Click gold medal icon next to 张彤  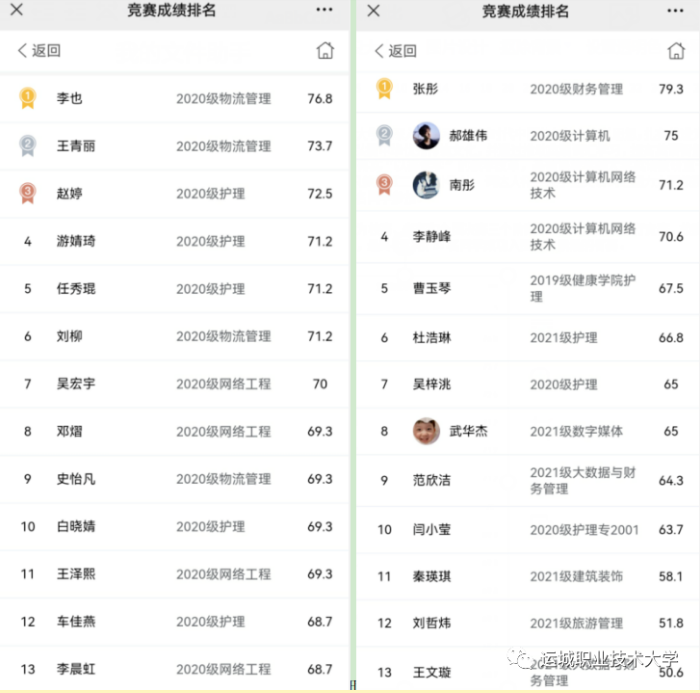click(x=384, y=88)
